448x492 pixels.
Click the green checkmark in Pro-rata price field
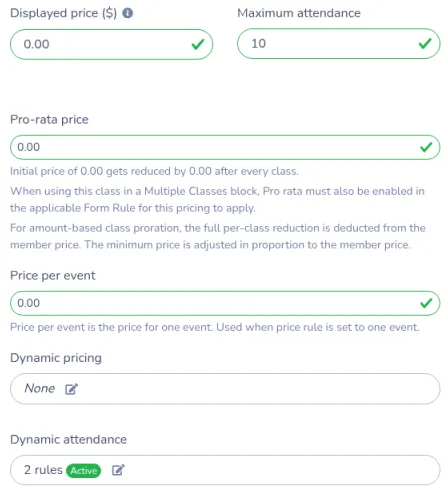[426, 147]
